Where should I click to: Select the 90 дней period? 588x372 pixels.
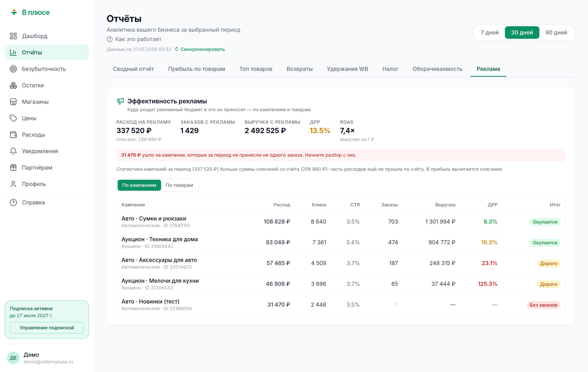(556, 33)
